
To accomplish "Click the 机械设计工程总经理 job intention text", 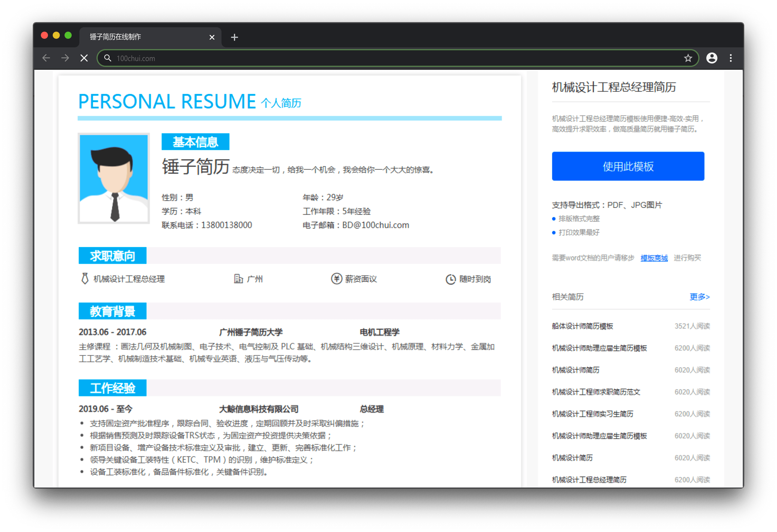I will [129, 279].
